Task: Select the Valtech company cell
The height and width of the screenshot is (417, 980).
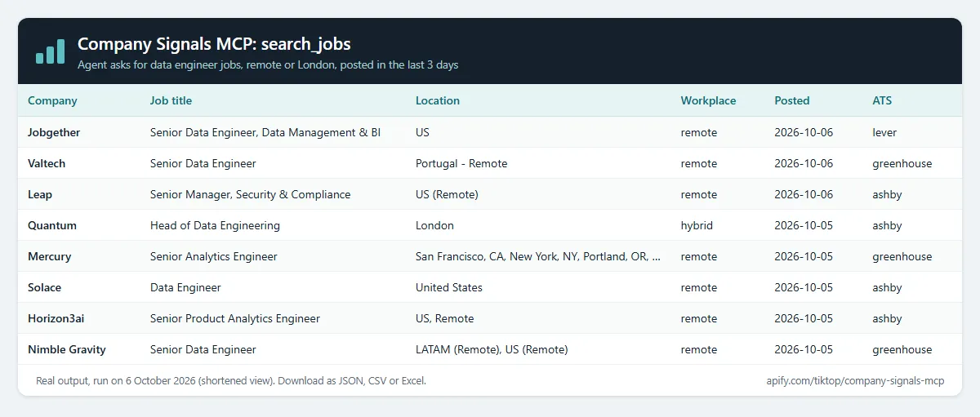Action: [47, 163]
